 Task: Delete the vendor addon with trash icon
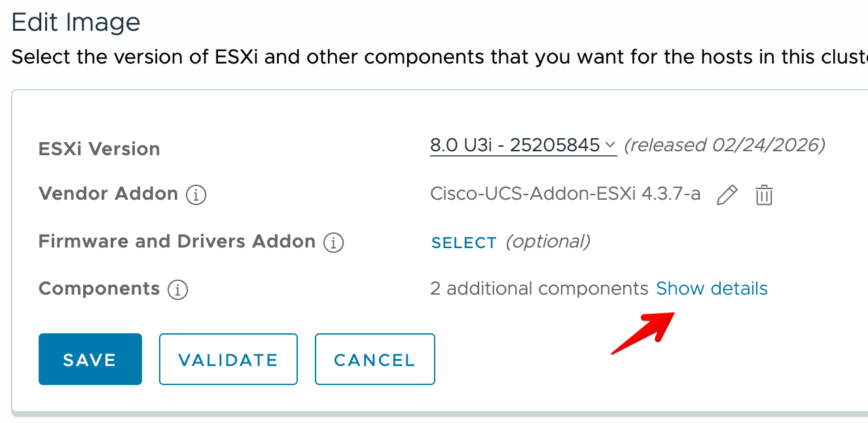pos(764,195)
